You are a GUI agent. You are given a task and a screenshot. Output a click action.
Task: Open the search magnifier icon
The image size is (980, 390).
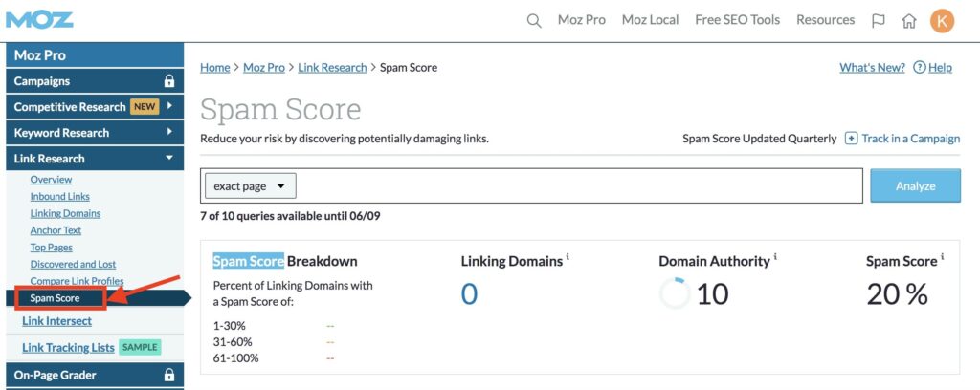534,21
